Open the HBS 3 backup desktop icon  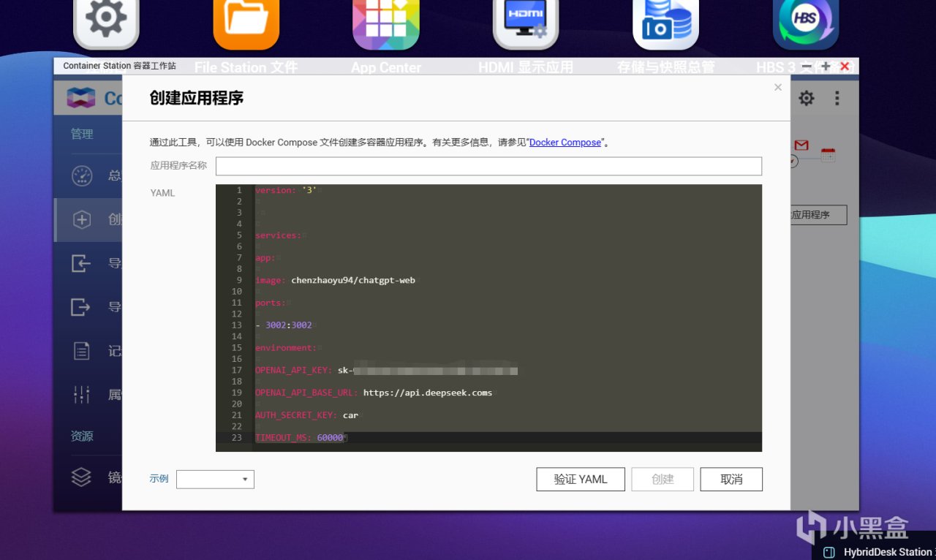pyautogui.click(x=806, y=23)
